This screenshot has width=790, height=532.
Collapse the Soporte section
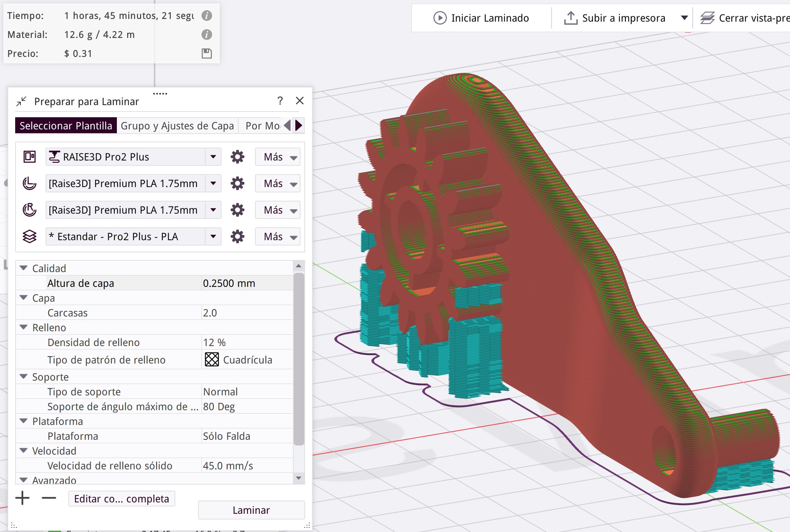24,376
